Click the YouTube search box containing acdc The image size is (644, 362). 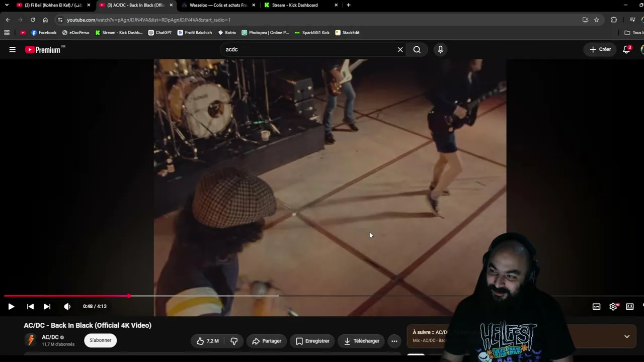tap(309, 49)
